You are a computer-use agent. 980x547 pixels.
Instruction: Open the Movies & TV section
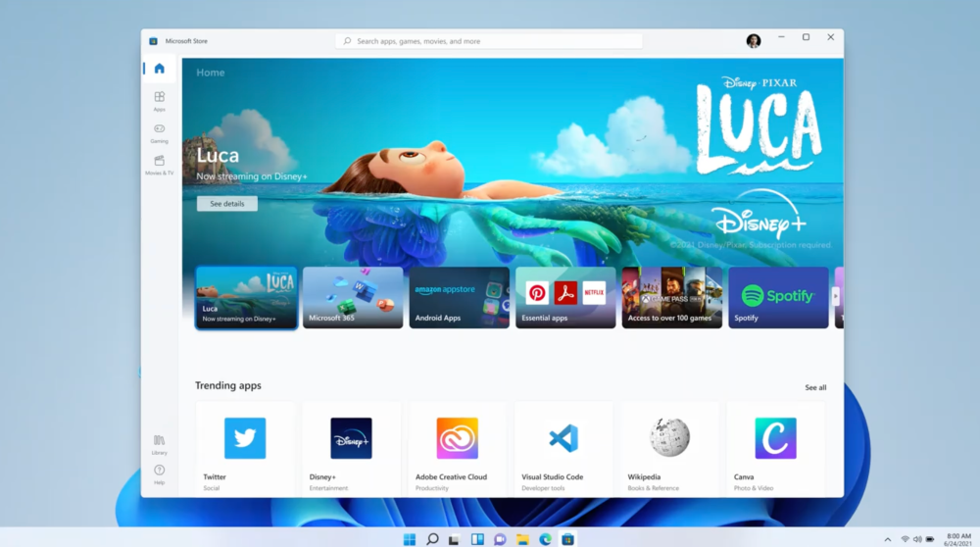(x=159, y=162)
